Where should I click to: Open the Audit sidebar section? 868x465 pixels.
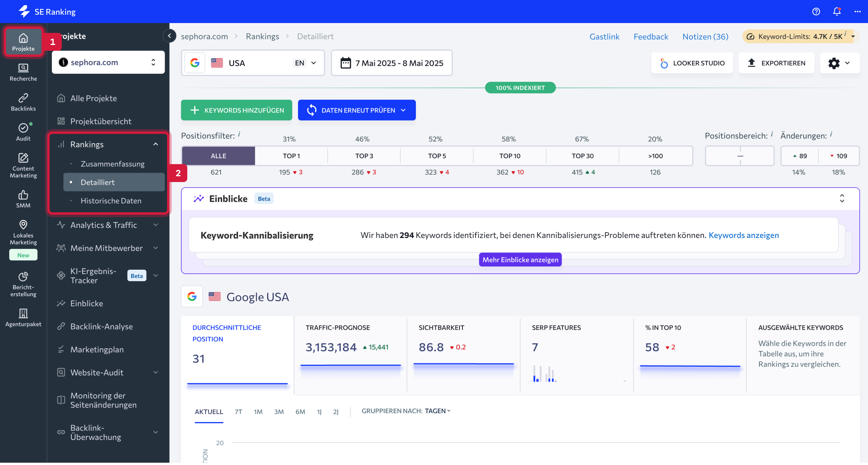(23, 132)
